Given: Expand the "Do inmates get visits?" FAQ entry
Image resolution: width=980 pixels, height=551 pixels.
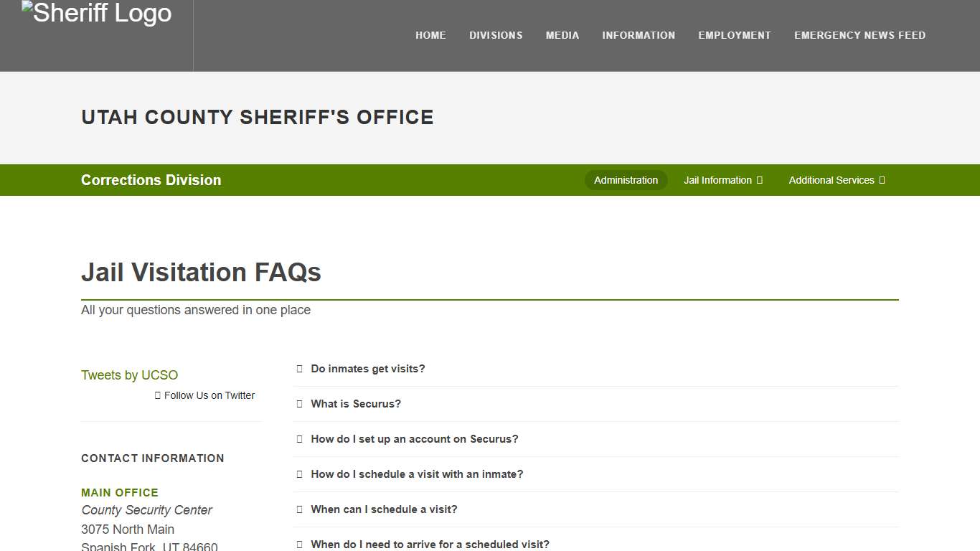Looking at the screenshot, I should [x=368, y=368].
